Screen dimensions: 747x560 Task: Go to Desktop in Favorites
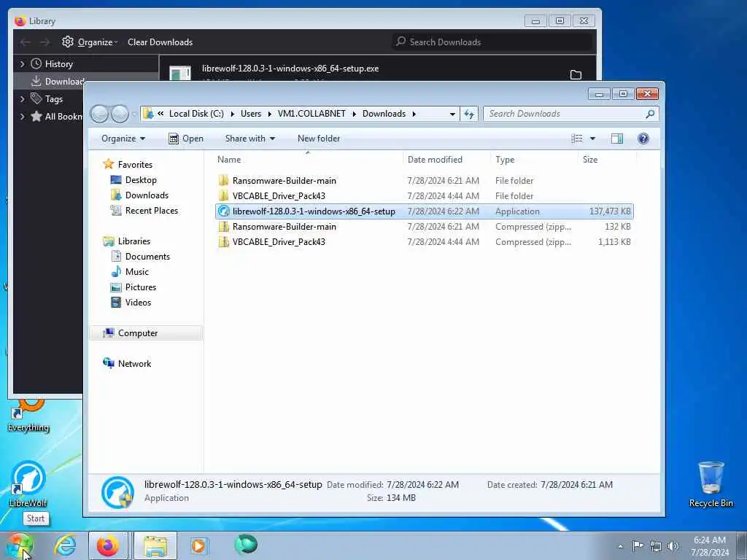(134, 180)
